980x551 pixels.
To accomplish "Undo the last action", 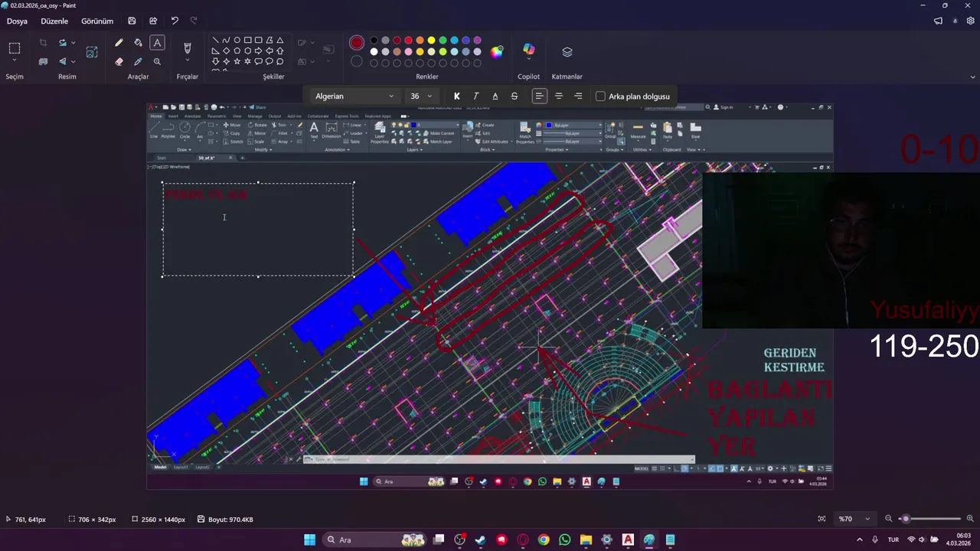I will 175,21.
